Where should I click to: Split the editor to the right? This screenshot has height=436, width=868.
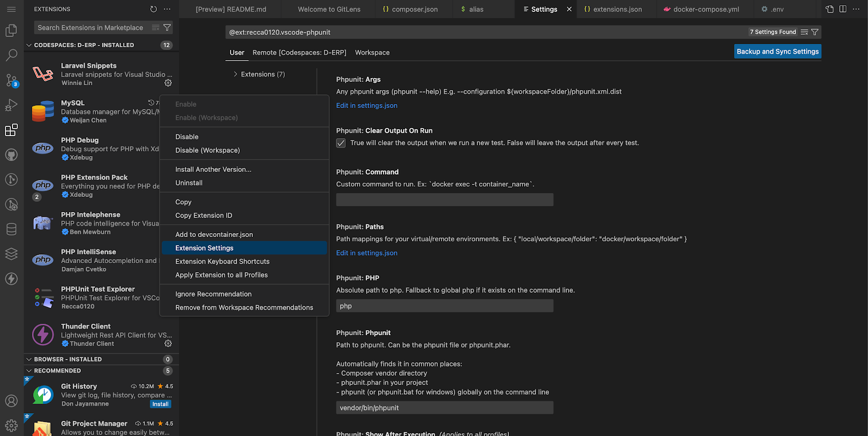pyautogui.click(x=843, y=9)
